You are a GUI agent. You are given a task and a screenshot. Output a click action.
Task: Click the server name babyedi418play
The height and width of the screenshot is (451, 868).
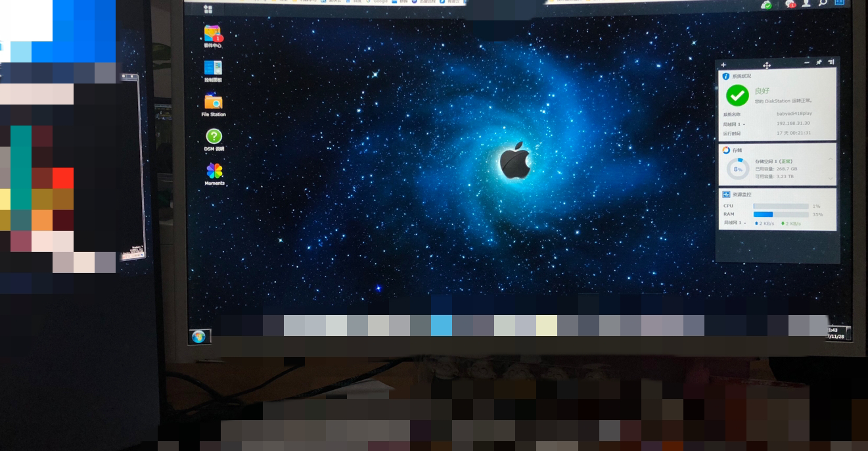pyautogui.click(x=794, y=114)
